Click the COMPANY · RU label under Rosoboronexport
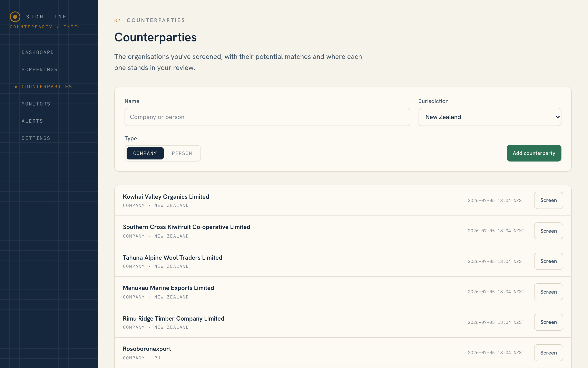This screenshot has height=368, width=588. click(x=142, y=358)
